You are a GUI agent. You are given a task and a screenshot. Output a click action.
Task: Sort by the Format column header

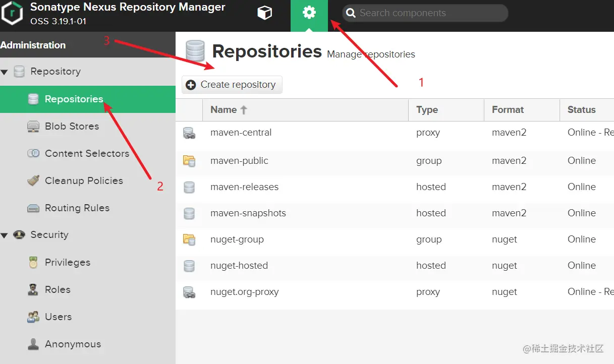[x=522, y=110]
